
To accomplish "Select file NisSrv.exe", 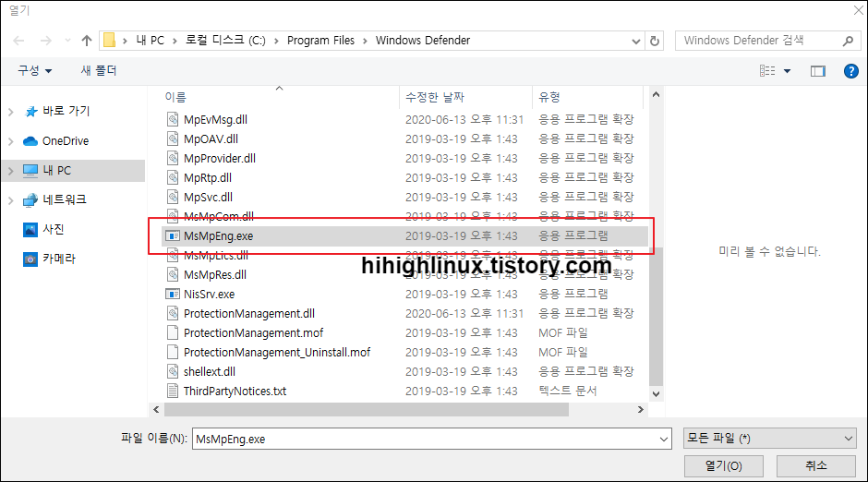I will pos(209,294).
